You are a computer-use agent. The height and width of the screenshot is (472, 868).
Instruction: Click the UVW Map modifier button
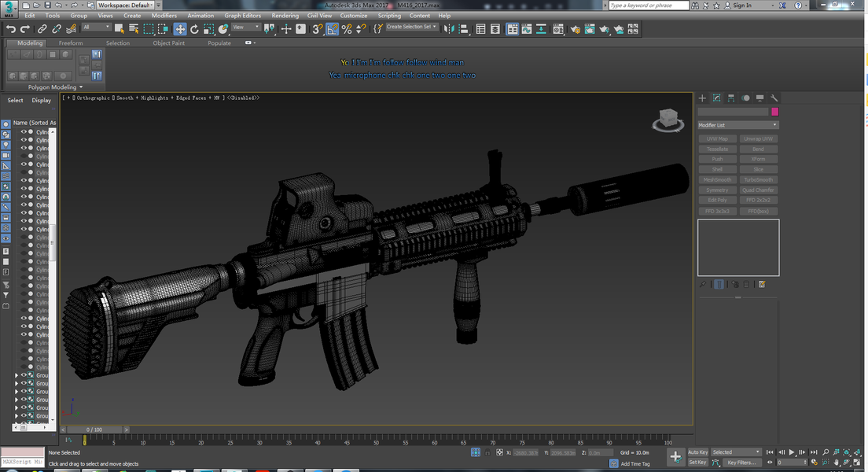[x=717, y=138]
